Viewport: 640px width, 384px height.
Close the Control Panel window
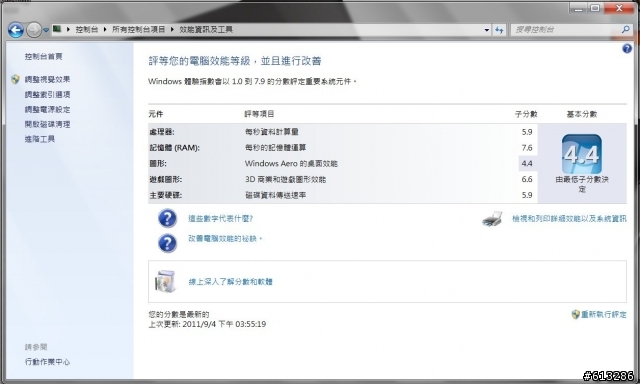pos(619,8)
